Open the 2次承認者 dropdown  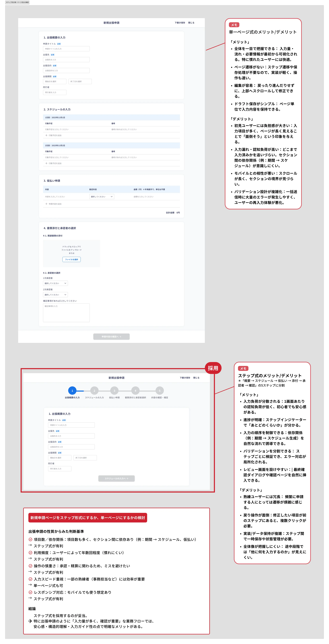[x=55, y=295]
